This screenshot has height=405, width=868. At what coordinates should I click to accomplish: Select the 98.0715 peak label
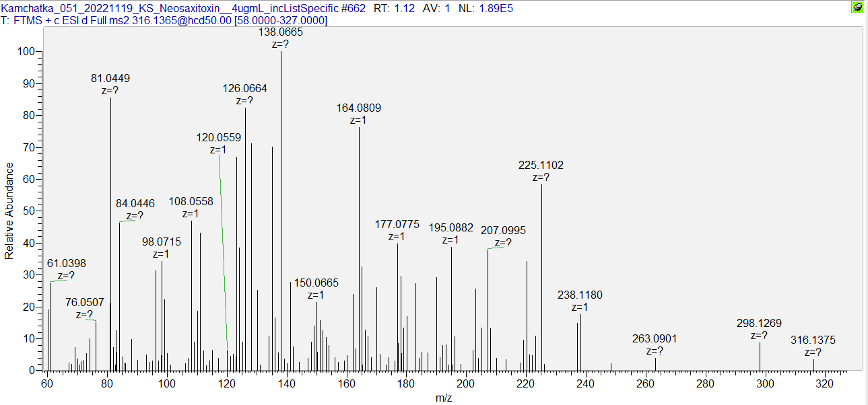(x=161, y=242)
